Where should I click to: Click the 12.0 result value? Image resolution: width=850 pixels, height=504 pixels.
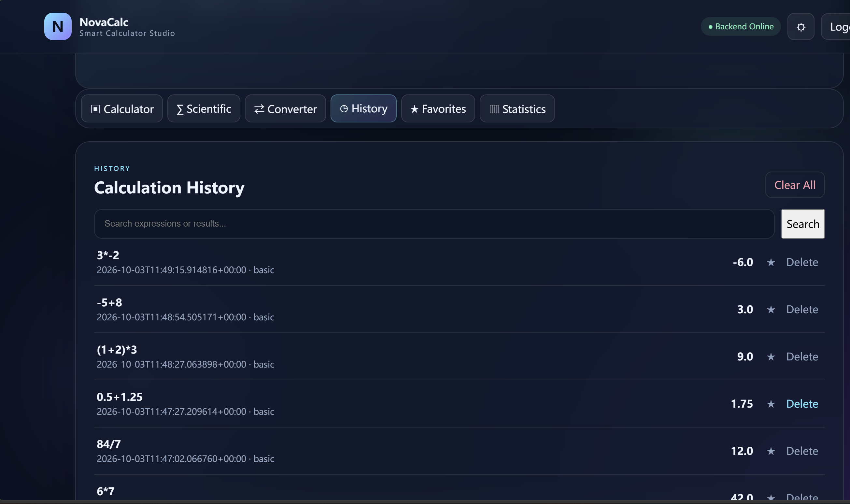(742, 451)
